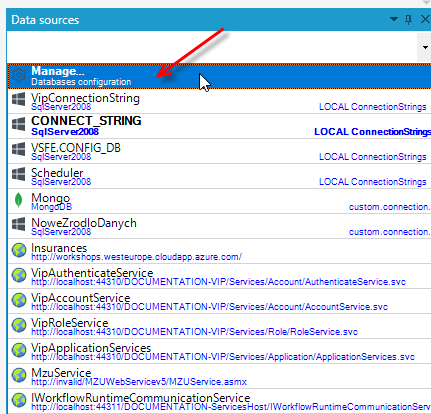Image resolution: width=431 pixels, height=414 pixels.
Task: Pick the Insurances web service
Action: (219, 251)
